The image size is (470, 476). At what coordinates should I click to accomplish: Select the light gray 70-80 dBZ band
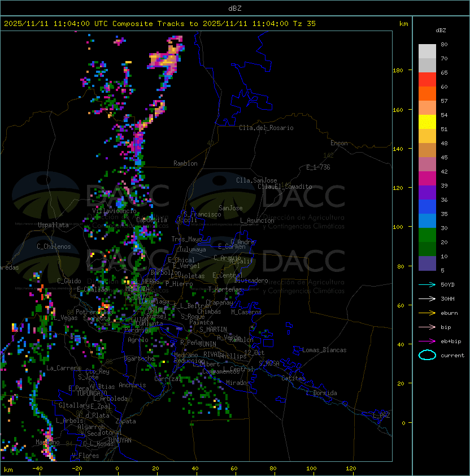point(427,51)
